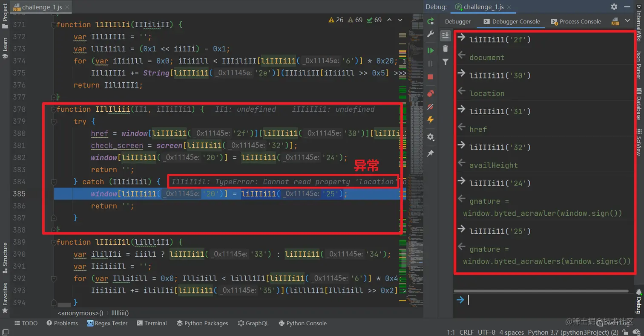Image resolution: width=644 pixels, height=336 pixels.
Task: Change the CRLF line separator
Action: click(x=466, y=332)
